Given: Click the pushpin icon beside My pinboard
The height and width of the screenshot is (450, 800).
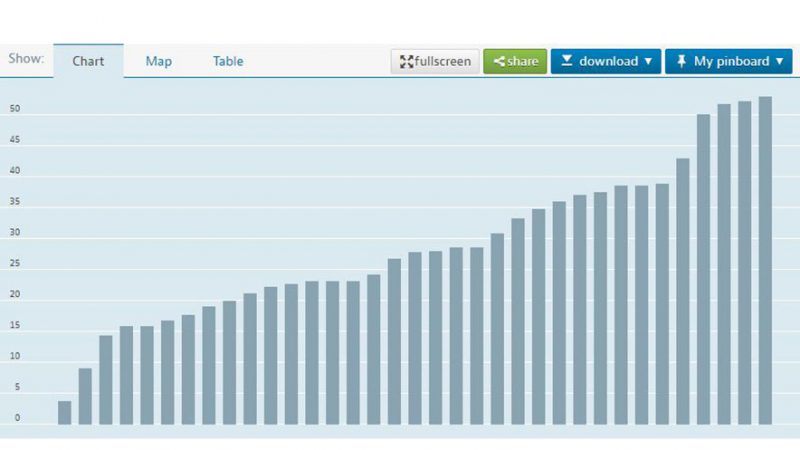Looking at the screenshot, I should [x=681, y=62].
